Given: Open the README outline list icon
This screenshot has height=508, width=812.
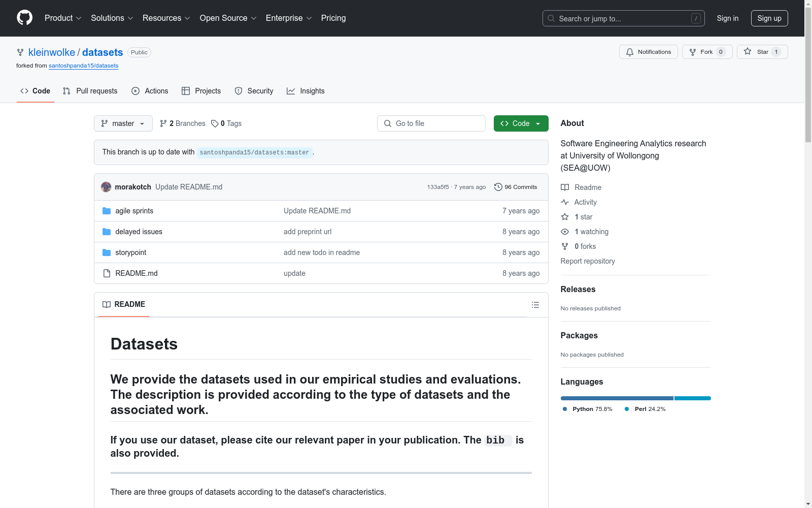Looking at the screenshot, I should pos(535,305).
